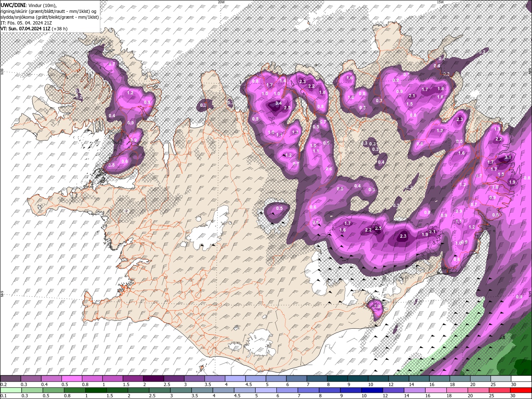Click the '0.4' scale label on the purple snow scale
The height and width of the screenshot is (399, 532).
[44, 384]
